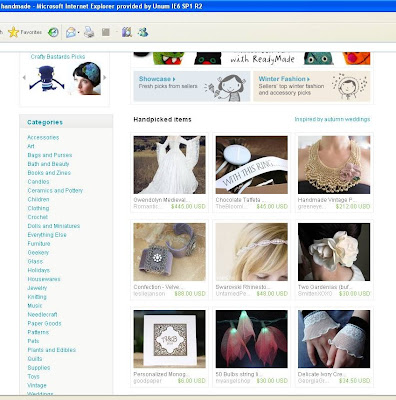This screenshot has width=396, height=400.
Task: Browse the Books and Zines category
Action: point(49,173)
